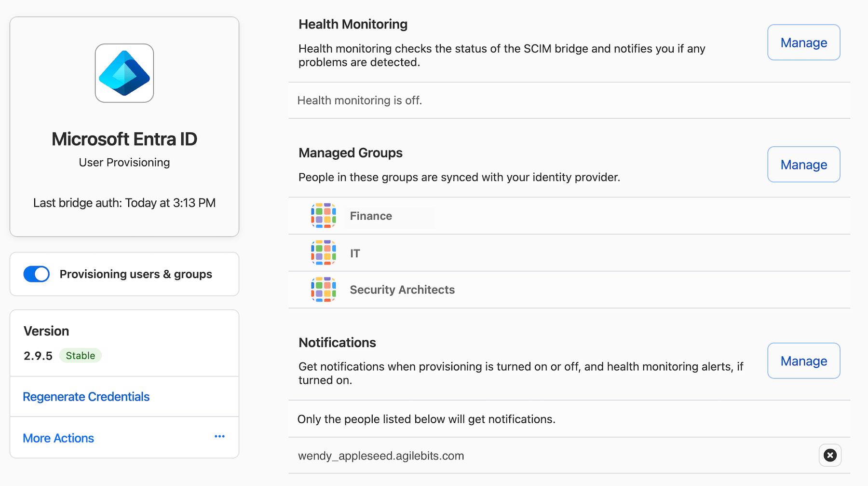Click the version number 2.9.5
Viewport: 868px width, 486px height.
click(38, 356)
